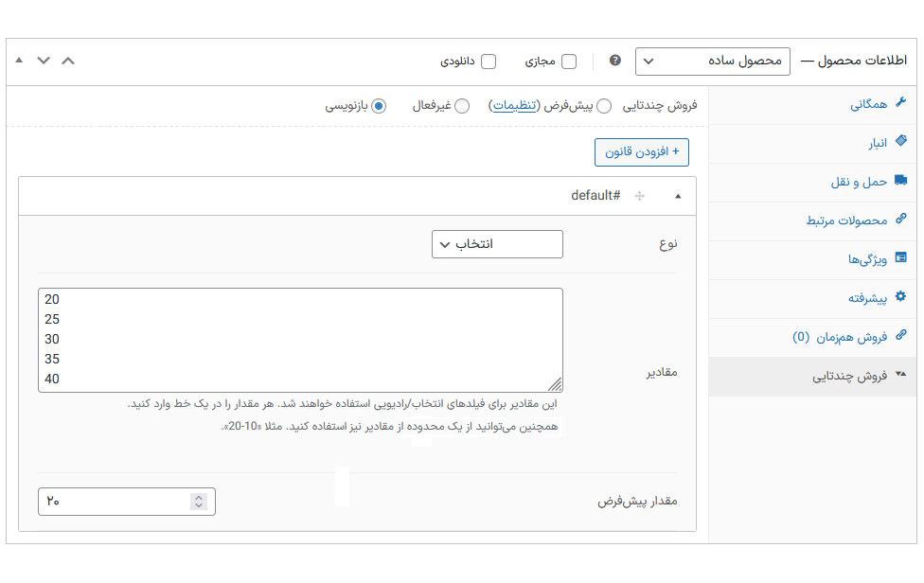Click the link icon beside فروش همزمان
Screen dimensions: 924x583
point(900,335)
